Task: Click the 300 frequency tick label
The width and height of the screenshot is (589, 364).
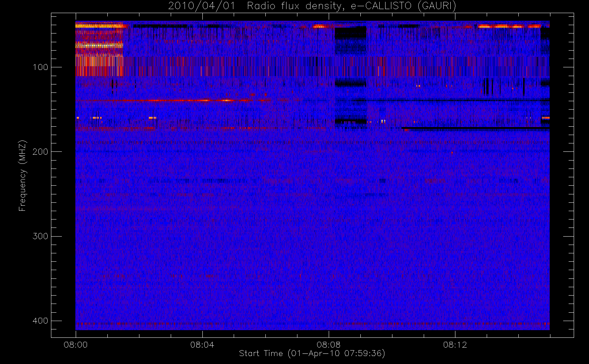Action: click(x=40, y=236)
